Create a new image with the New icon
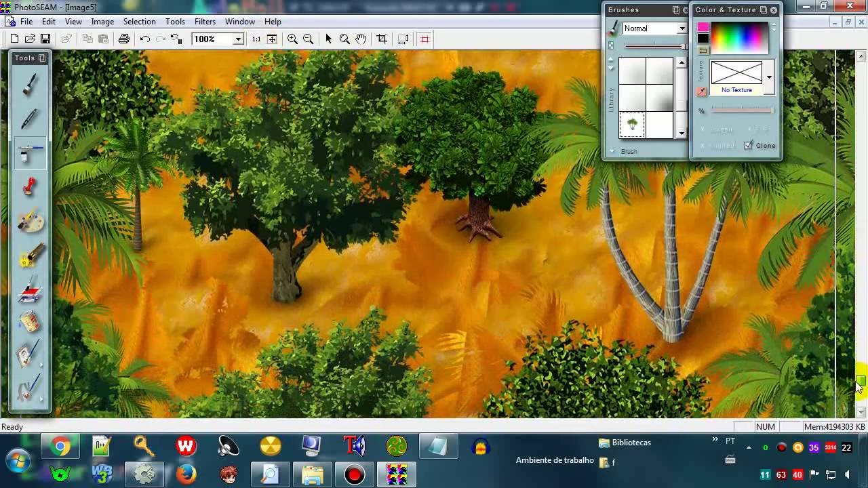Viewport: 868px width, 488px height. [14, 39]
